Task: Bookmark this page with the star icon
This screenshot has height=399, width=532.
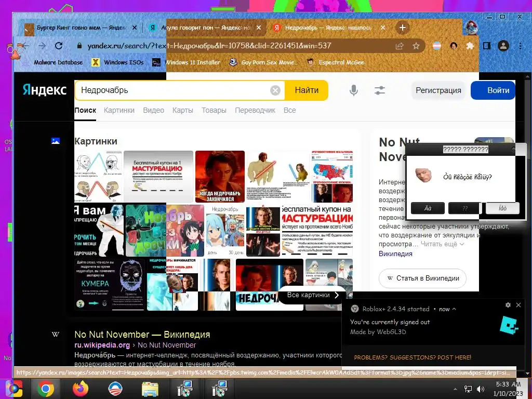Action: (416, 46)
